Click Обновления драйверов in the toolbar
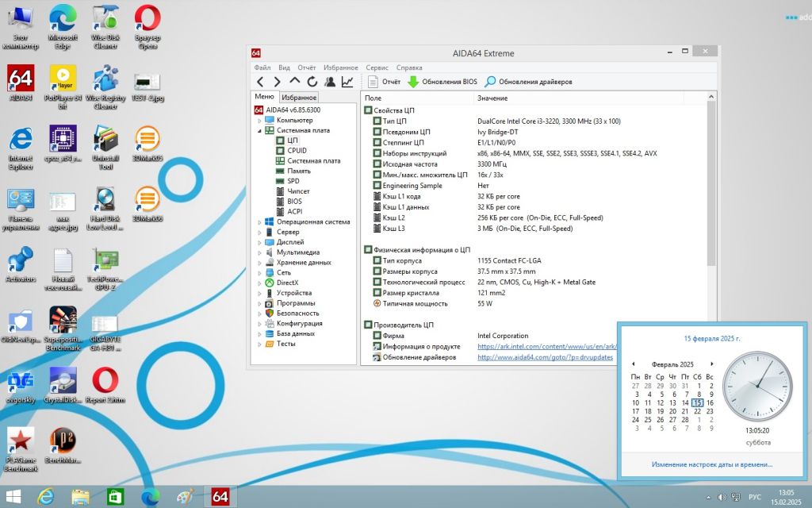The width and height of the screenshot is (812, 508). coord(529,82)
